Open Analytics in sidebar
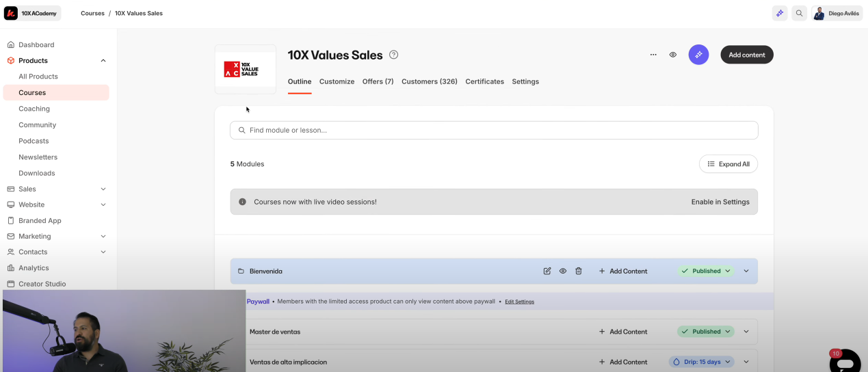 click(34, 268)
